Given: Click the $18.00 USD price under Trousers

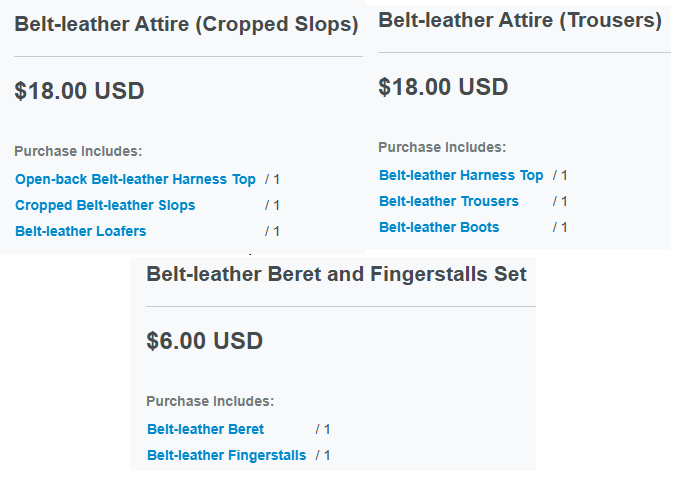Looking at the screenshot, I should (x=443, y=87).
